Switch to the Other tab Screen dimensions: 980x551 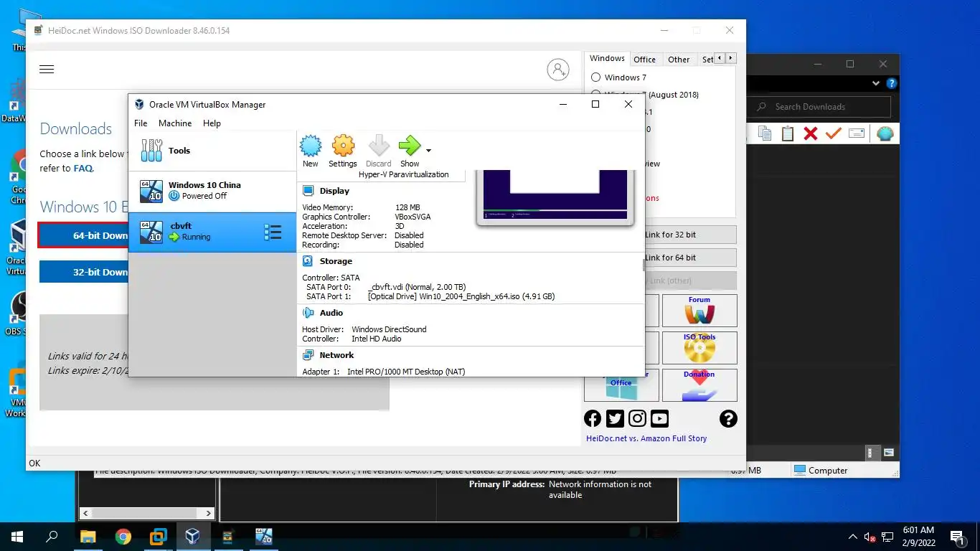point(678,60)
